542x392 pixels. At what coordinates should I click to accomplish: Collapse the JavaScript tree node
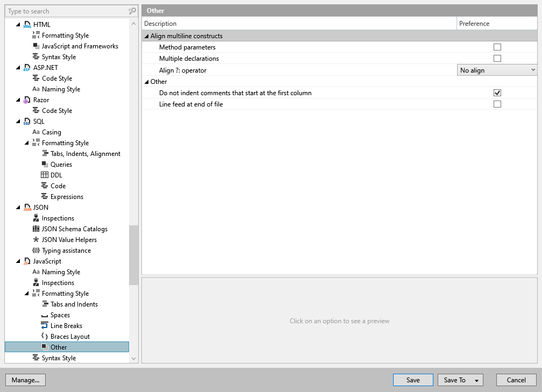tap(18, 261)
